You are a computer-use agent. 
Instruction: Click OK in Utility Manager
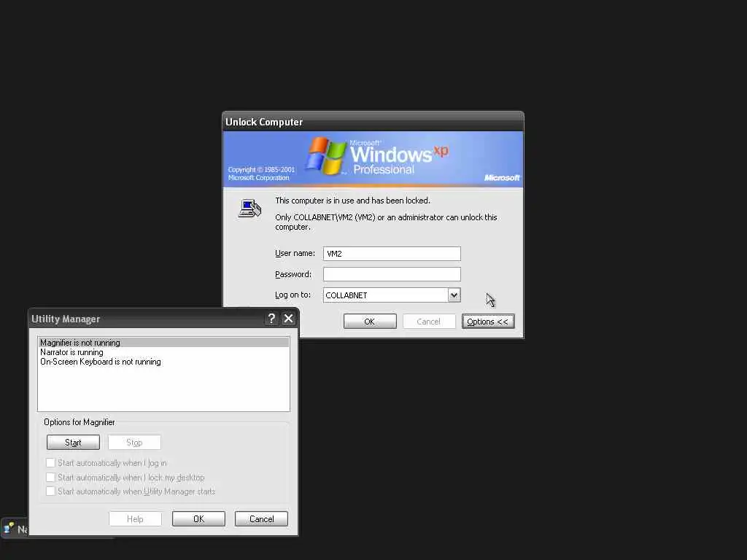point(198,519)
